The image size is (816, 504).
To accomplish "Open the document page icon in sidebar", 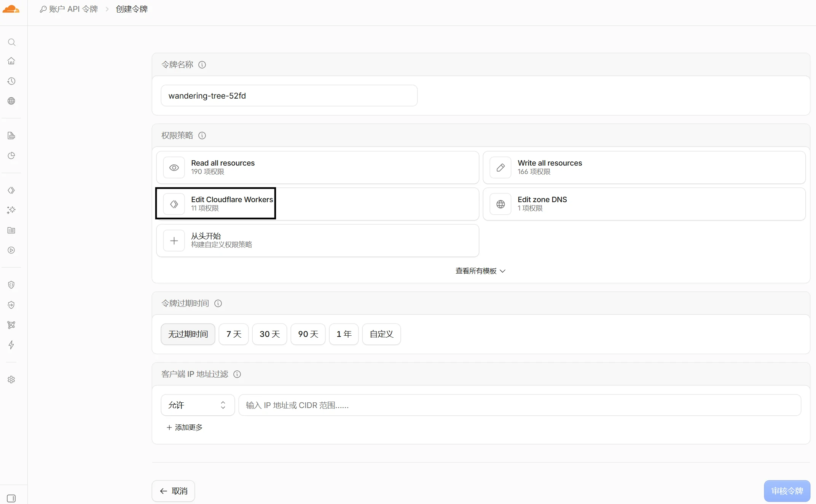I will click(11, 136).
